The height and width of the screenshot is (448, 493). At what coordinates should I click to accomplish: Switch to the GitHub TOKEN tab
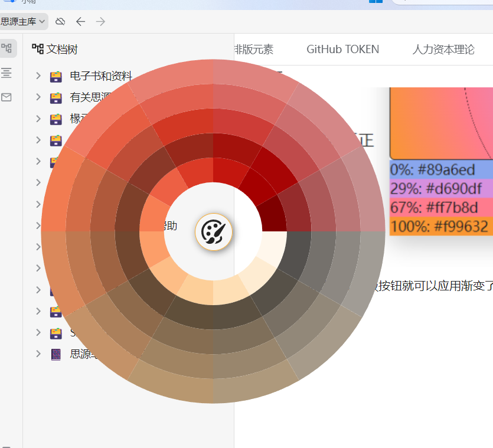coord(342,50)
